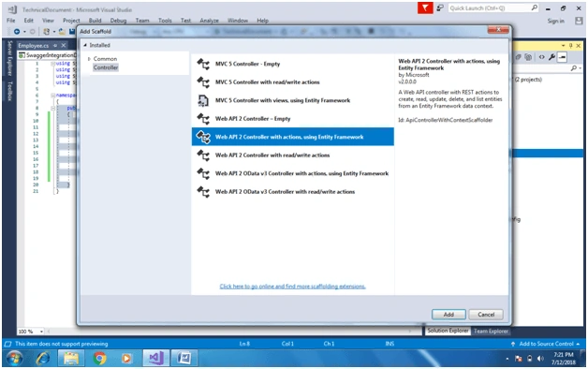This screenshot has width=588, height=369.
Task: Click the OData v3 Controller read/write actions icon
Action: (203, 192)
